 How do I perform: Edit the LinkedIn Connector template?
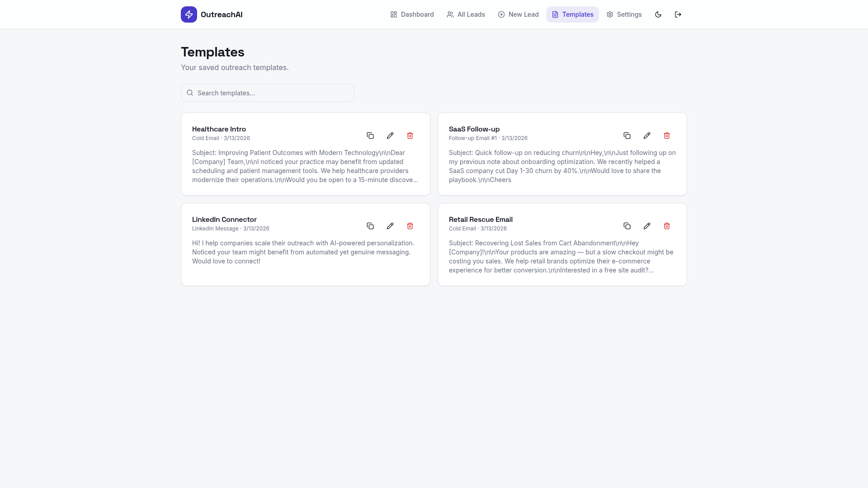pyautogui.click(x=390, y=226)
